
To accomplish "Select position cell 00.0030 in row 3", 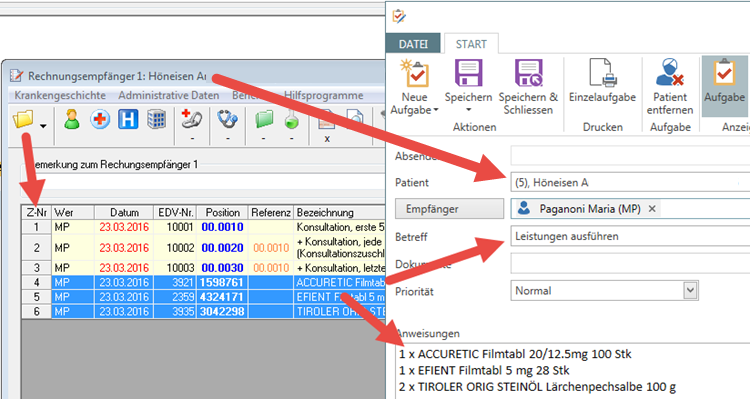I will click(222, 267).
